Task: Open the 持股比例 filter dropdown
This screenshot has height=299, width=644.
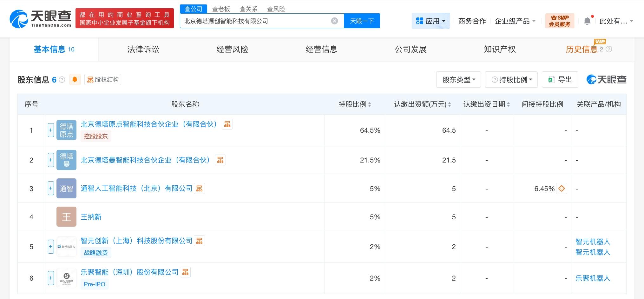Action: click(x=511, y=80)
